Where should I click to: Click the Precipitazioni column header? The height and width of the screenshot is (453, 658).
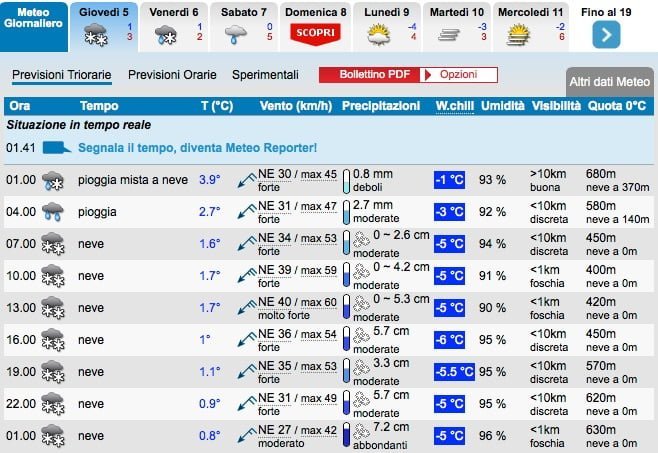coord(381,106)
